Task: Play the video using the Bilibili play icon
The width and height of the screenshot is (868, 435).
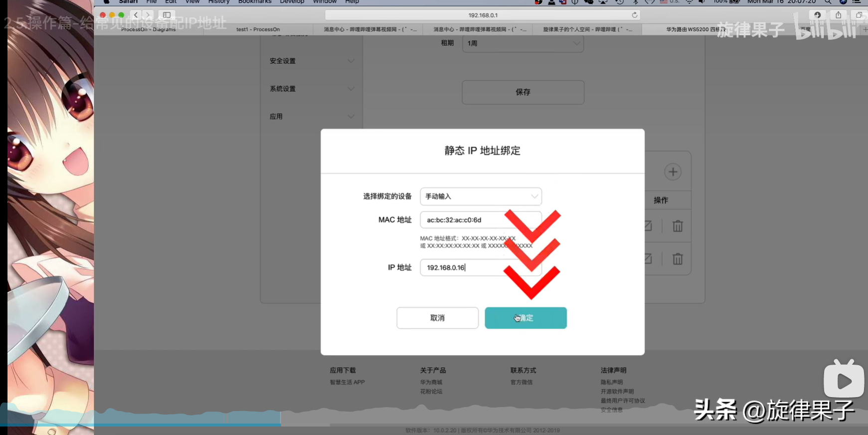Action: coord(844,381)
